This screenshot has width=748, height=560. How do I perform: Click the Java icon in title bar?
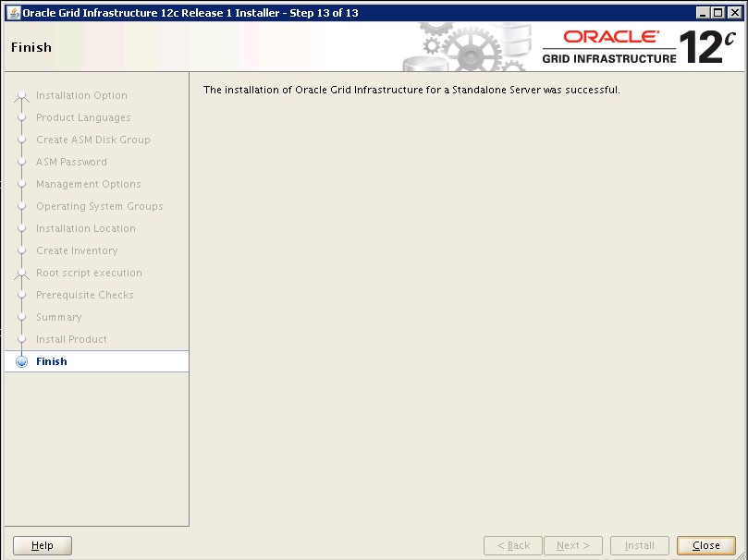[x=14, y=12]
